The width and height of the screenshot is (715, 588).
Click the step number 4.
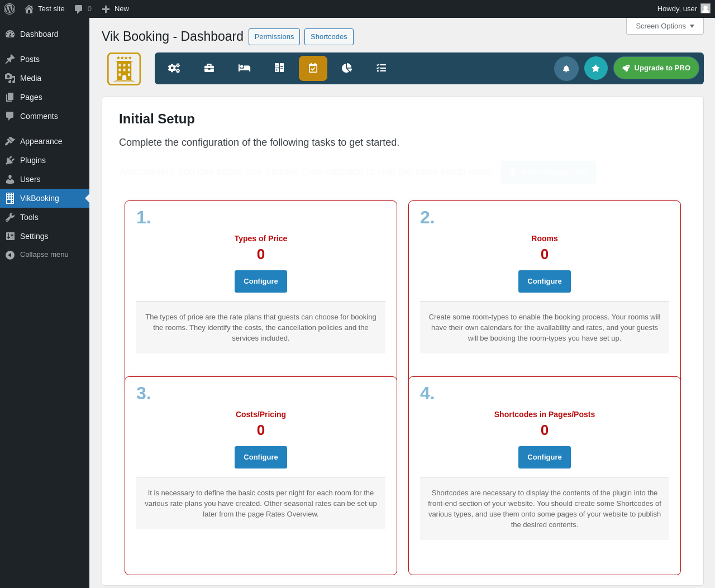pyautogui.click(x=427, y=394)
